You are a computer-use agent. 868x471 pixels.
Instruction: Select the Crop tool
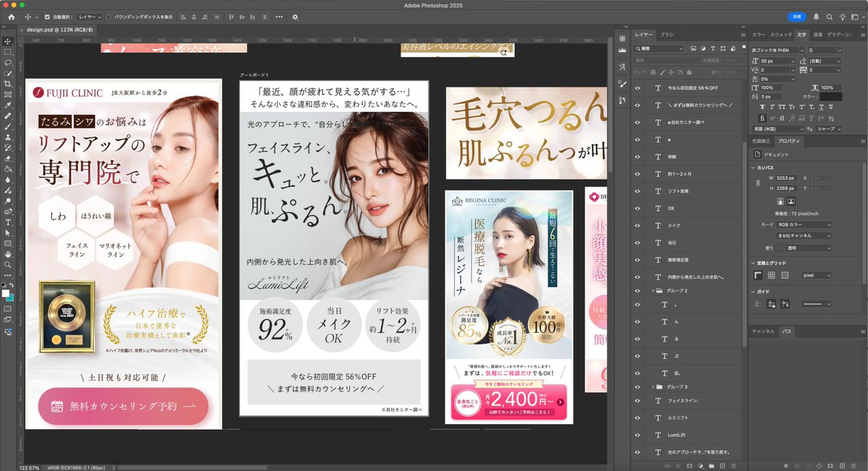[x=7, y=84]
